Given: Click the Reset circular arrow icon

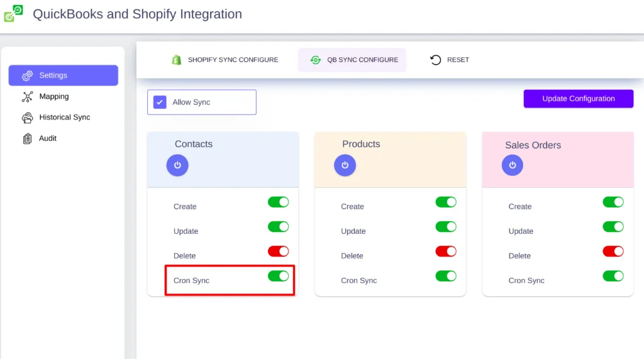Looking at the screenshot, I should pos(435,60).
